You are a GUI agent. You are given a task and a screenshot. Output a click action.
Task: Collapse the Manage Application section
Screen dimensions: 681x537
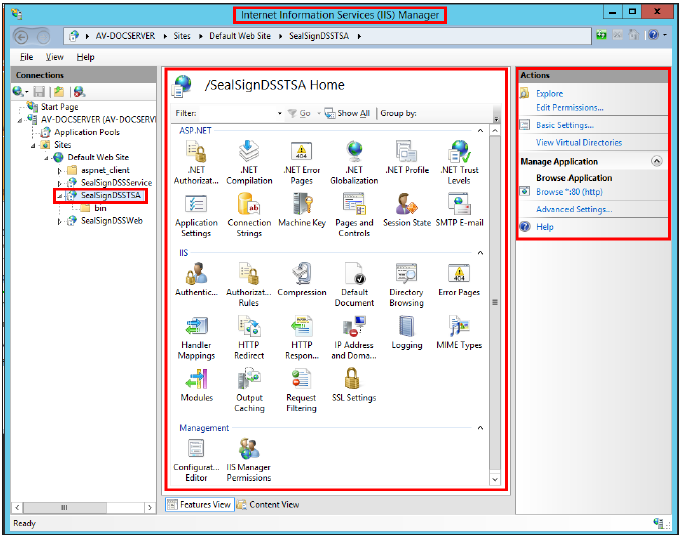point(656,161)
